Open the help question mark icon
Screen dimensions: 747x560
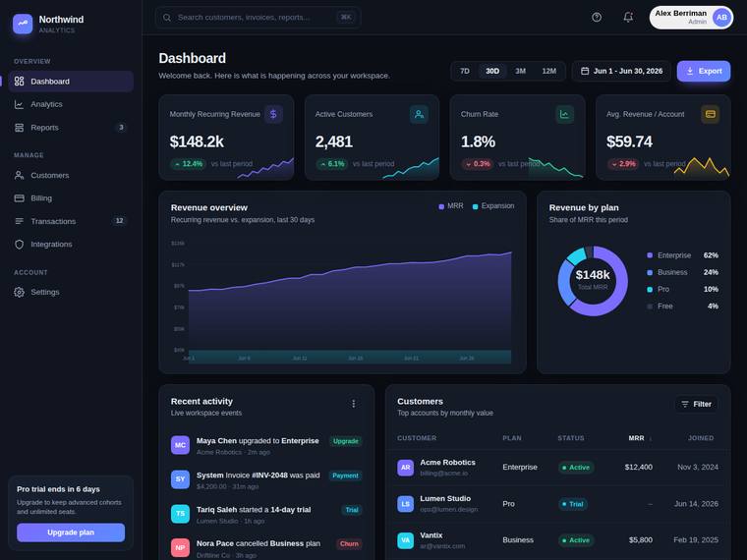tap(597, 17)
